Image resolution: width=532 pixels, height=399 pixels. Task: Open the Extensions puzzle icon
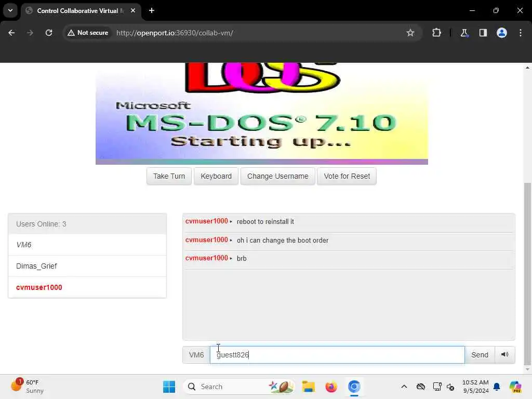click(x=436, y=33)
